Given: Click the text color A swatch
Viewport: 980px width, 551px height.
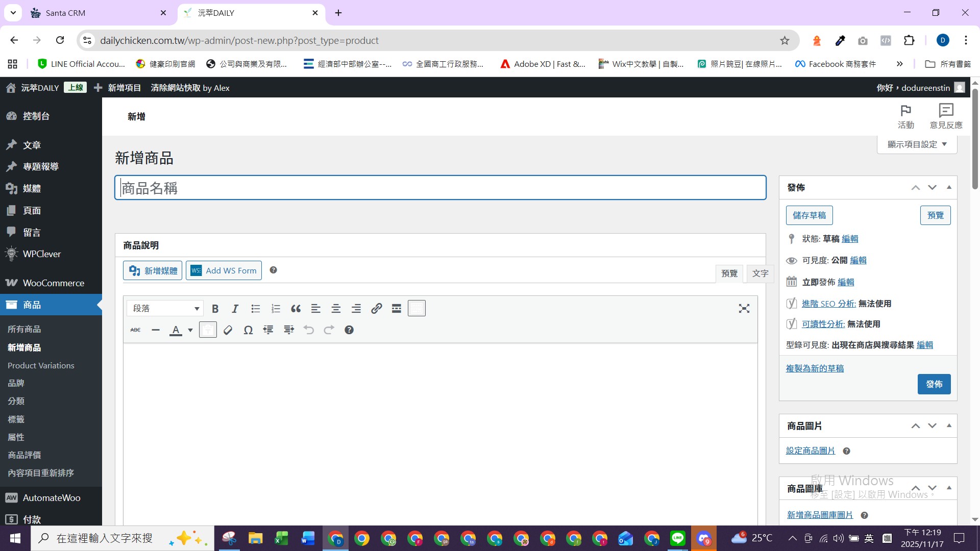Looking at the screenshot, I should click(176, 330).
